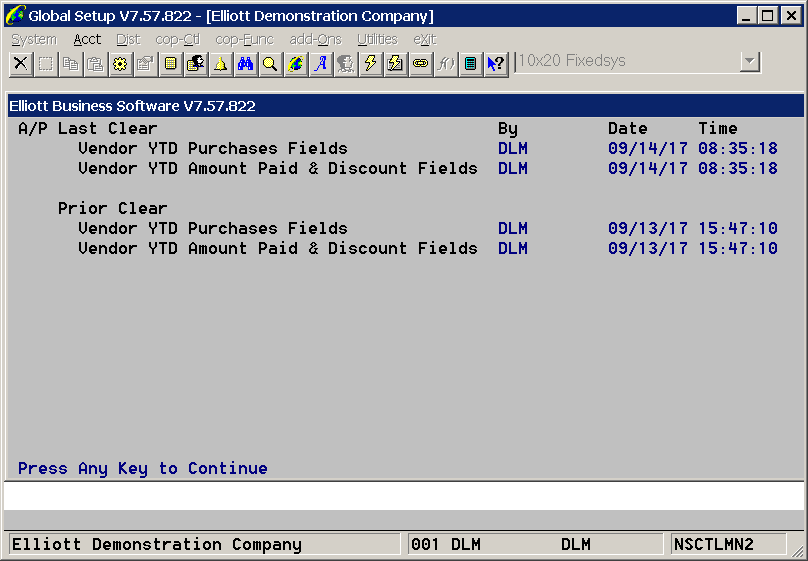This screenshot has height=561, width=808.
Task: Open the Utilities menu
Action: [377, 39]
